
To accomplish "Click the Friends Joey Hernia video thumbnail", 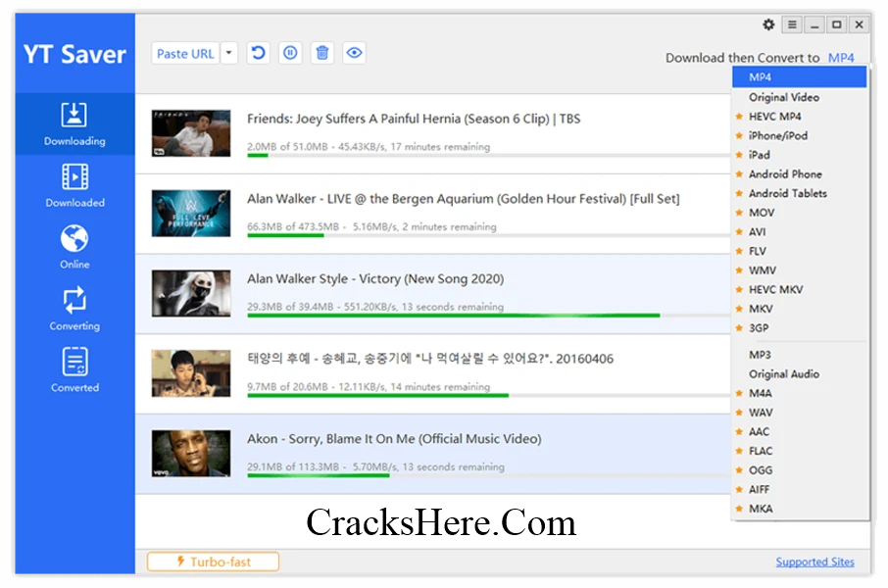I will coord(191,133).
